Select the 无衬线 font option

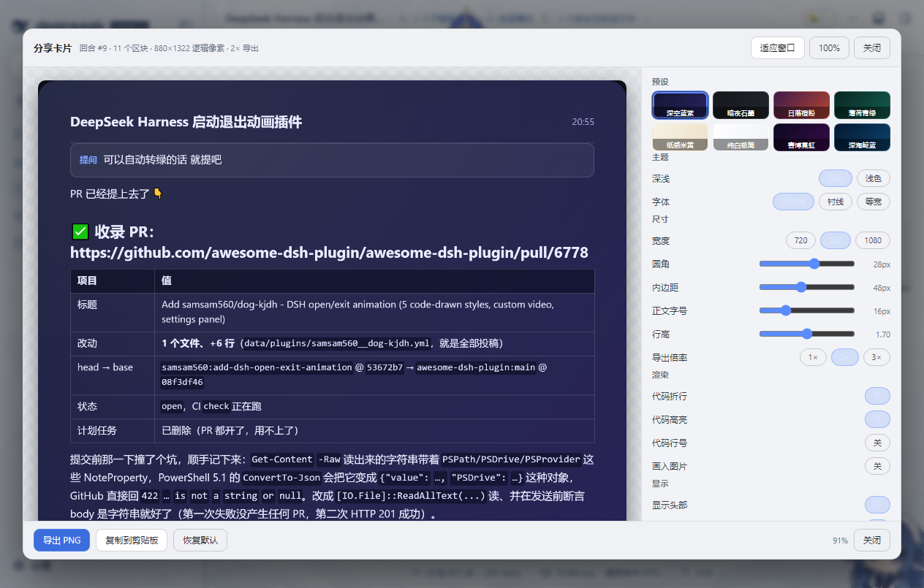[793, 202]
